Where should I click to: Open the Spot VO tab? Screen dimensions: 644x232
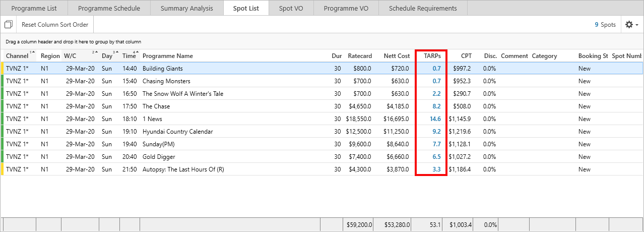click(x=291, y=8)
